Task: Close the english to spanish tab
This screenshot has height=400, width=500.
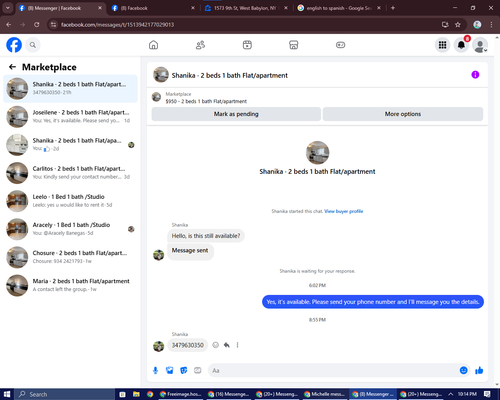Action: tap(379, 8)
